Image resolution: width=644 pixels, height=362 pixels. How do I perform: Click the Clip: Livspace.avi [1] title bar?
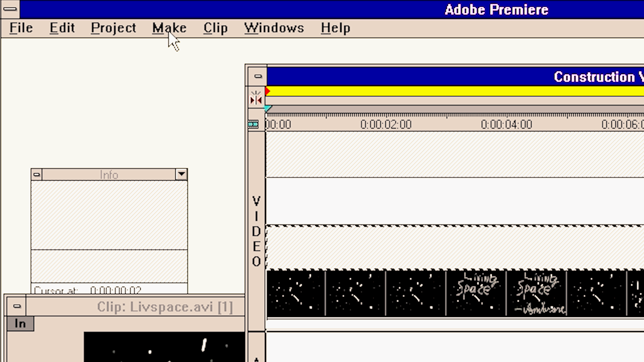[135, 307]
